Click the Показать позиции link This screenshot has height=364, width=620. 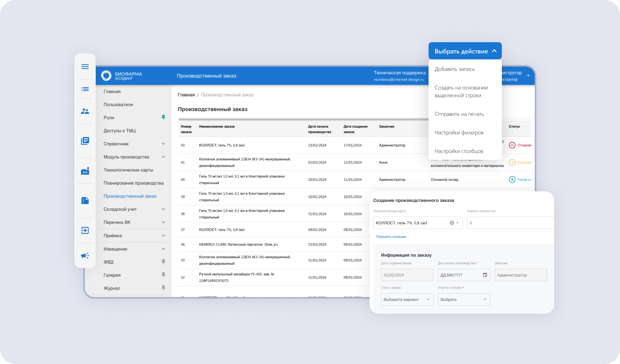click(x=391, y=237)
